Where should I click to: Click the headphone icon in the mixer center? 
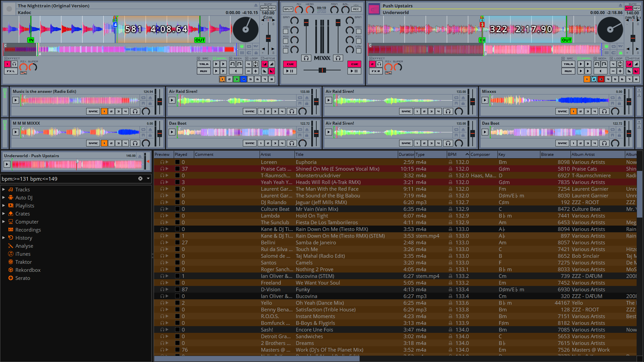point(306,58)
